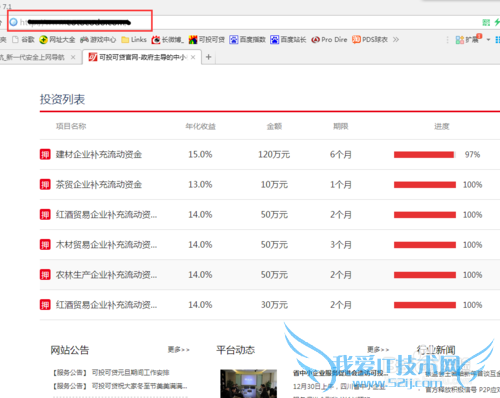
Task: Click the 120万元 amount
Action: pyautogui.click(x=274, y=154)
